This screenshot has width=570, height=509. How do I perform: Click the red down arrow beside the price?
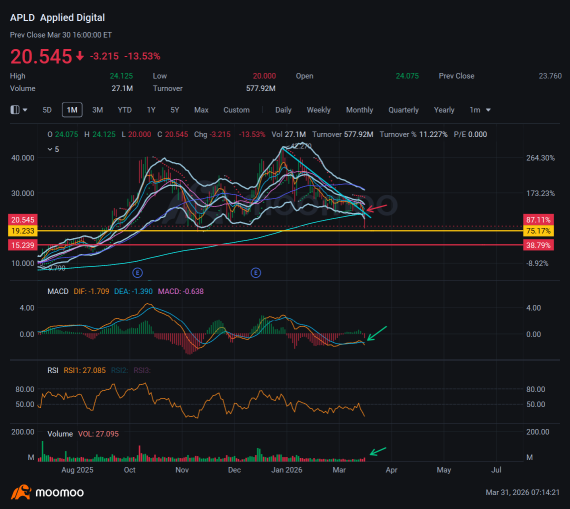pos(80,56)
